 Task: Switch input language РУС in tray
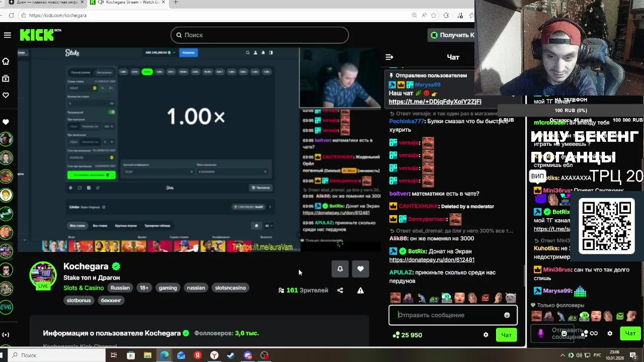(x=597, y=355)
